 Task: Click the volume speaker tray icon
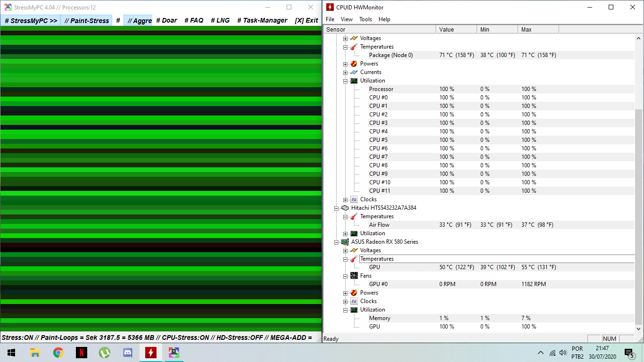click(x=563, y=353)
